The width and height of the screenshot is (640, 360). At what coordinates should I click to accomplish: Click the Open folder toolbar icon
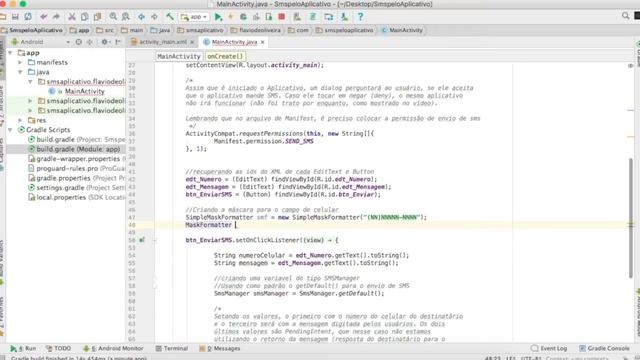tap(3, 17)
